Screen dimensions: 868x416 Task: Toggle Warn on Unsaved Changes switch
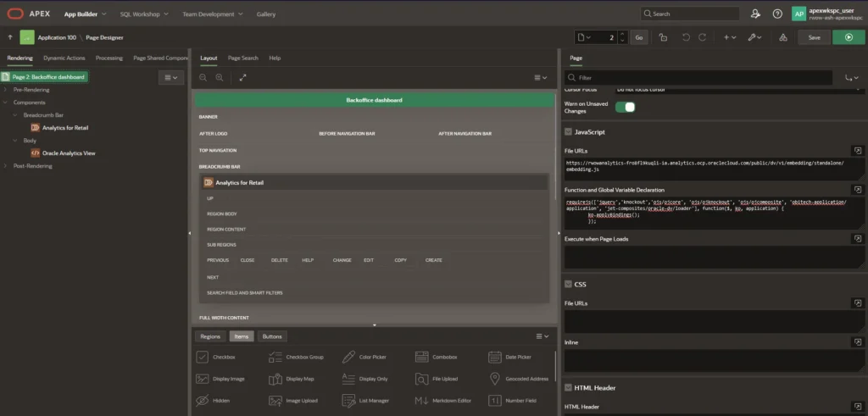(624, 107)
